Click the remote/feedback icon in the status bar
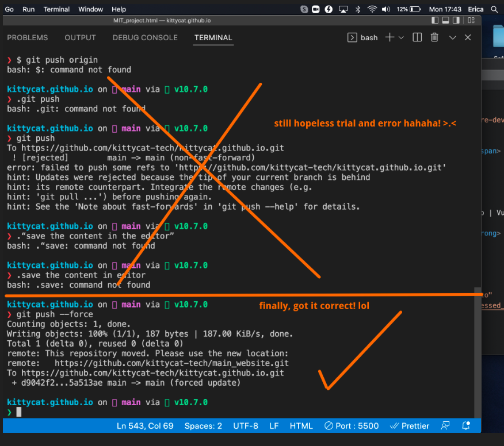 (x=445, y=426)
